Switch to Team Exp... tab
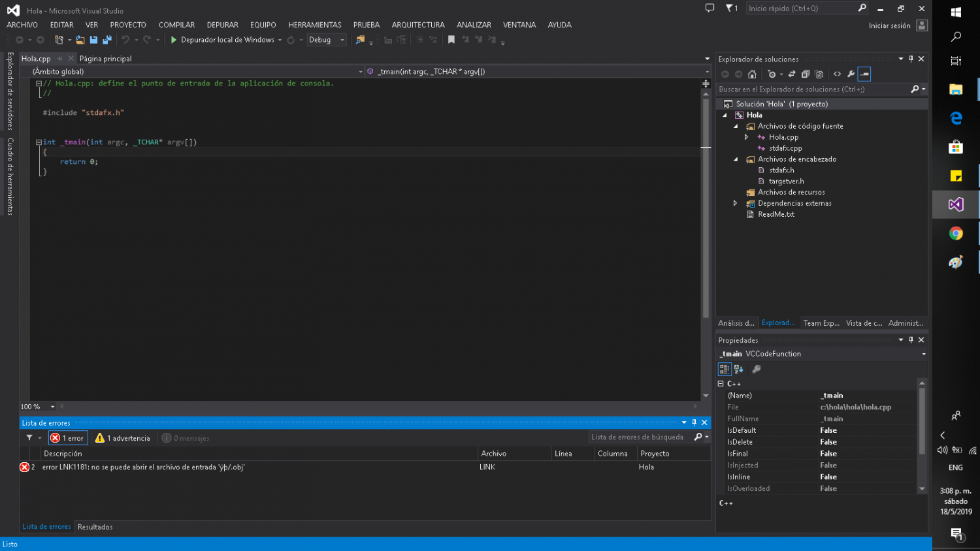The height and width of the screenshot is (551, 980). (x=821, y=323)
